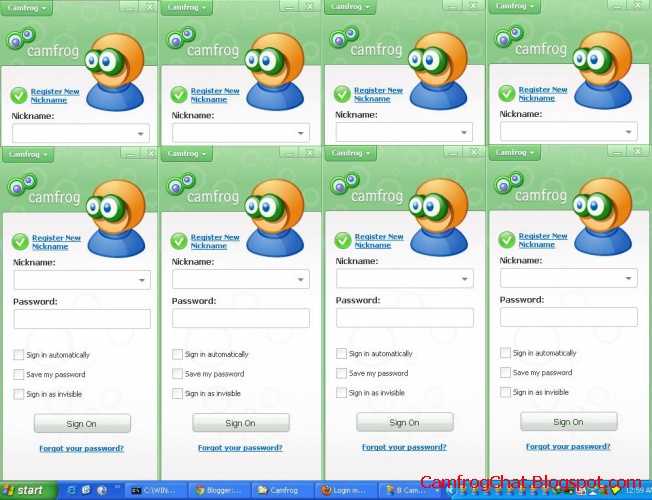Check 'Sign in as invisible' in bottom-right window
This screenshot has width=652, height=500.
coord(505,392)
